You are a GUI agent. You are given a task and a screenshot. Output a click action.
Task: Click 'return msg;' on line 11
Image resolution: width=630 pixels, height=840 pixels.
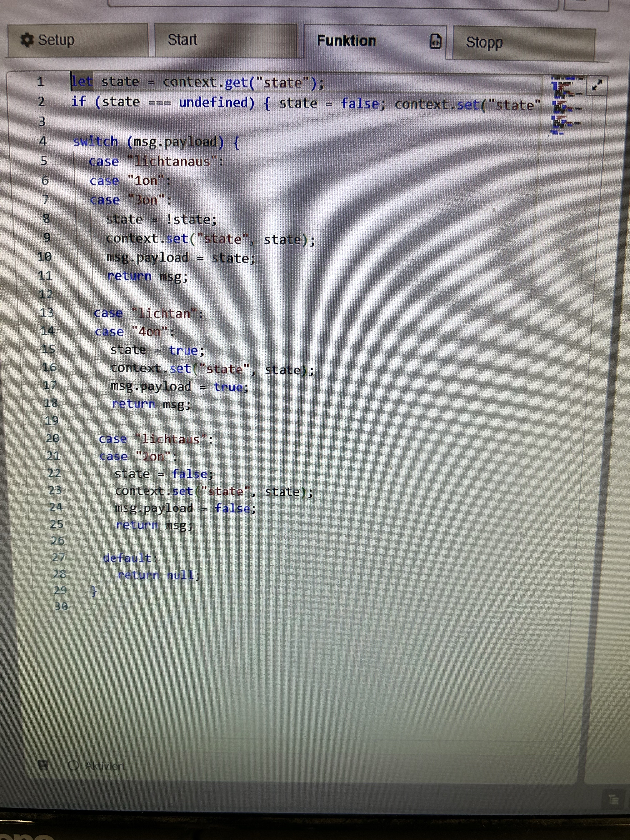pos(148,276)
